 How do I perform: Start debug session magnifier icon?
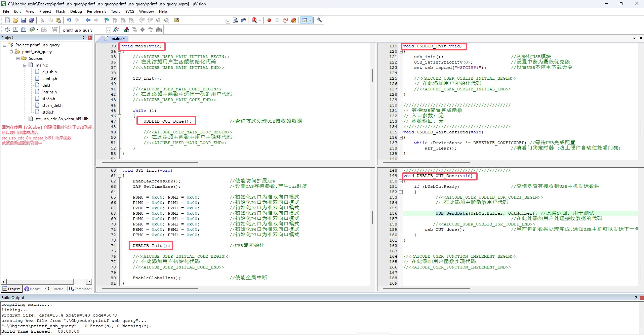(254, 20)
